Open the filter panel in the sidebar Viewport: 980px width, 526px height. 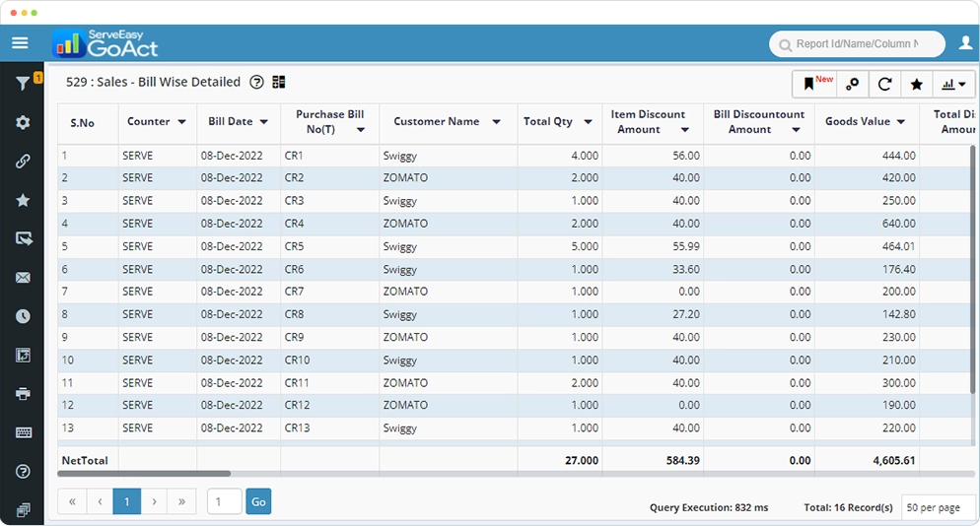[x=23, y=84]
